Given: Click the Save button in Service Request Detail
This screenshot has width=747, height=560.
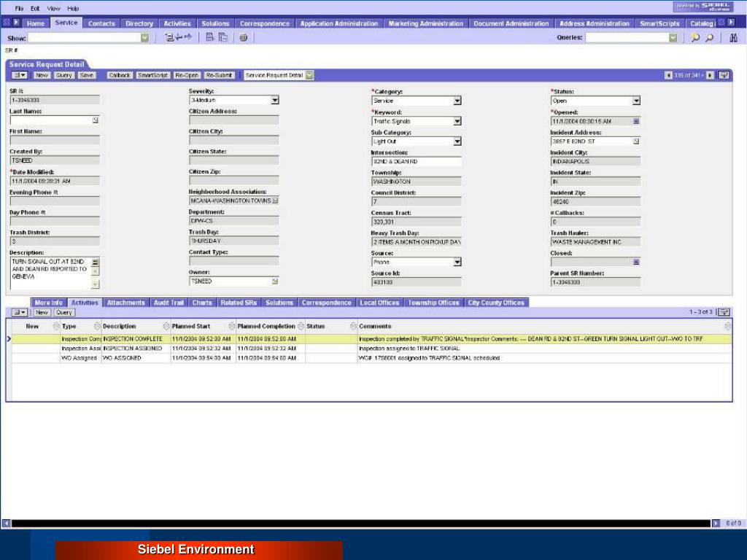Looking at the screenshot, I should click(x=86, y=75).
